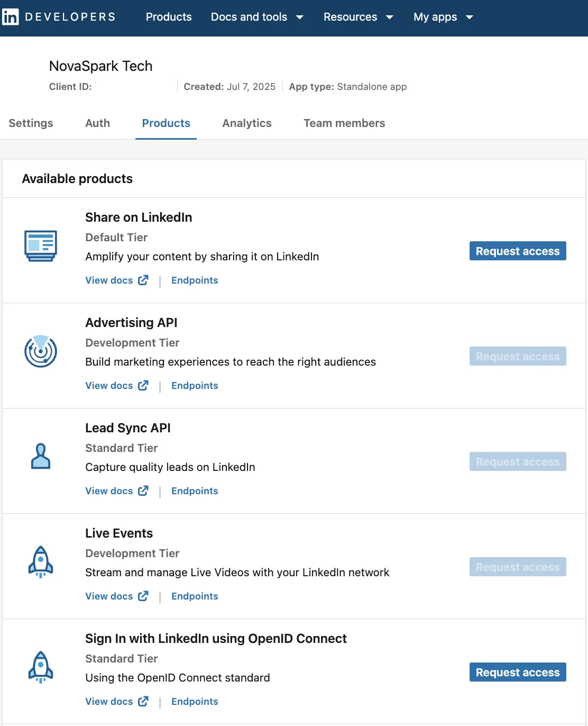Request access for Sign In with OpenID Connect
The image size is (588, 726).
[517, 672]
